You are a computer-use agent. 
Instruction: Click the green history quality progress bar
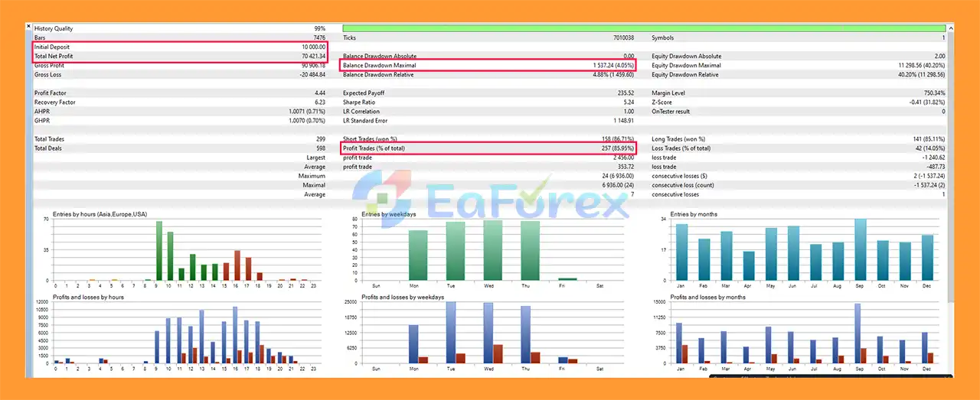(643, 28)
